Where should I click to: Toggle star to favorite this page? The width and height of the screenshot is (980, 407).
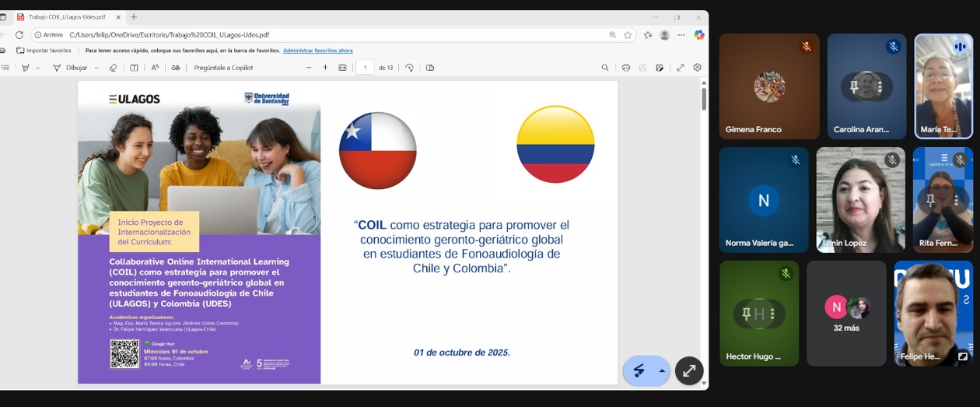pos(628,35)
